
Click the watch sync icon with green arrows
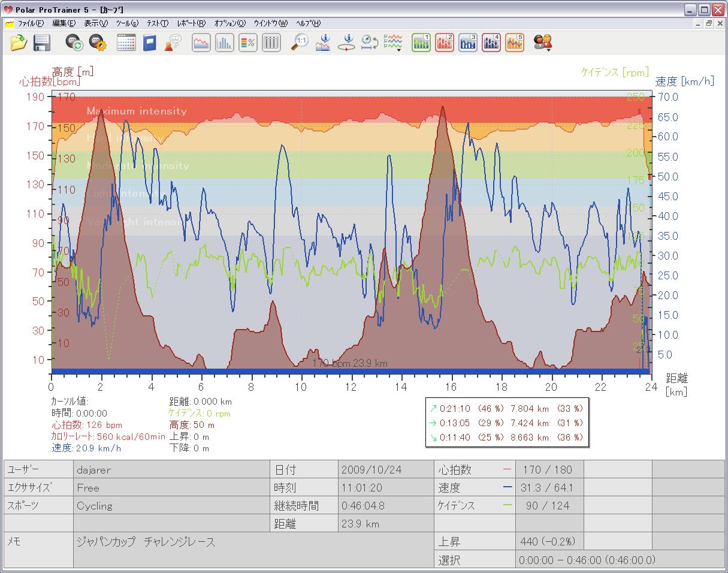[74, 43]
